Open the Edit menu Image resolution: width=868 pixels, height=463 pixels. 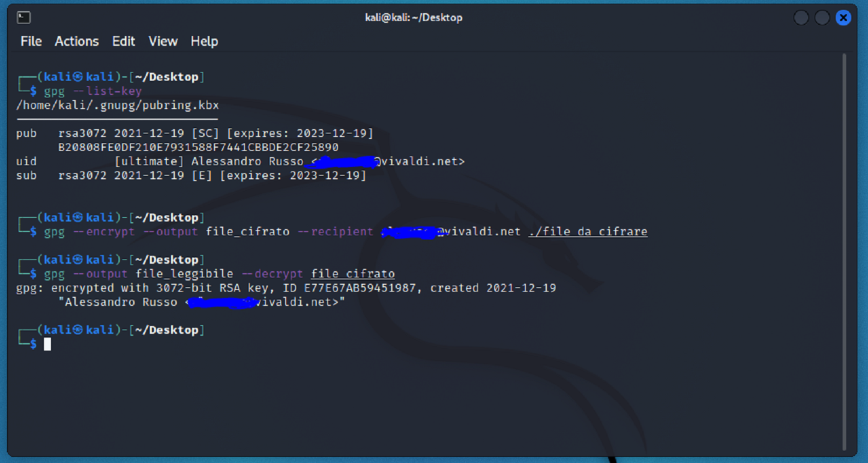click(123, 41)
